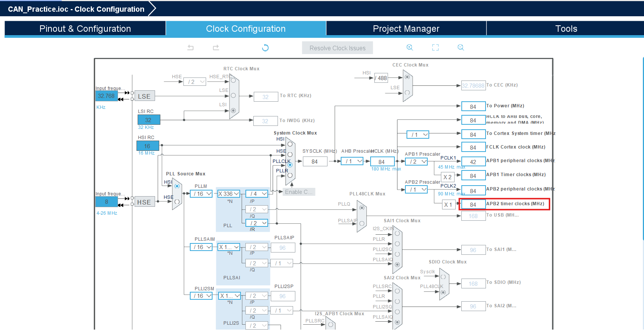The width and height of the screenshot is (644, 333).
Task: Click the Enable CSS button near PLLR
Action: (x=299, y=192)
